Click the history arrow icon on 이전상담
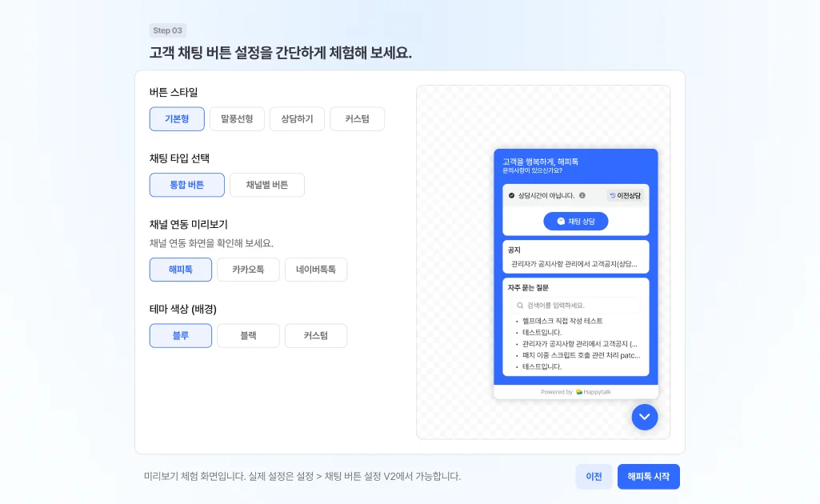820x504 pixels. tap(613, 195)
